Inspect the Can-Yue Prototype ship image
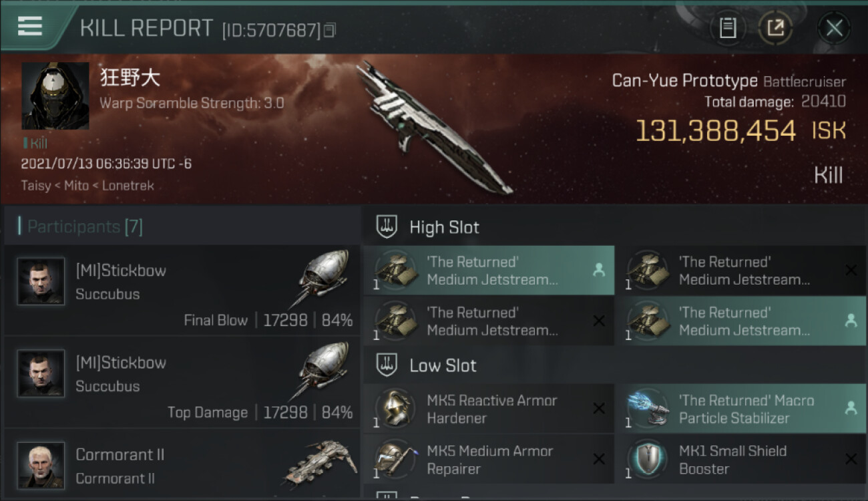Image resolution: width=868 pixels, height=501 pixels. click(434, 127)
